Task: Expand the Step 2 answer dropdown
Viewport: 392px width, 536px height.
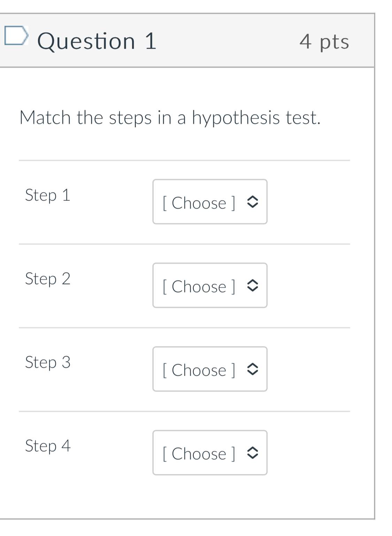Action: [x=210, y=286]
